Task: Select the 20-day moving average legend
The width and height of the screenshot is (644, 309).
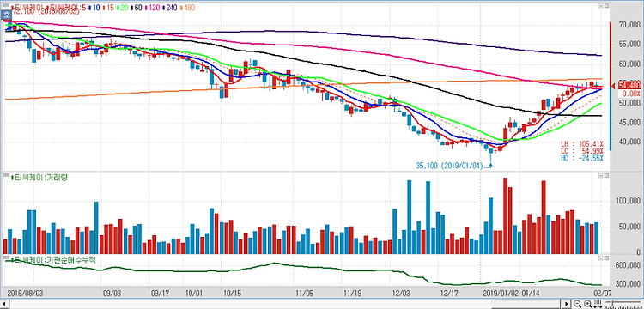Action: [x=123, y=8]
